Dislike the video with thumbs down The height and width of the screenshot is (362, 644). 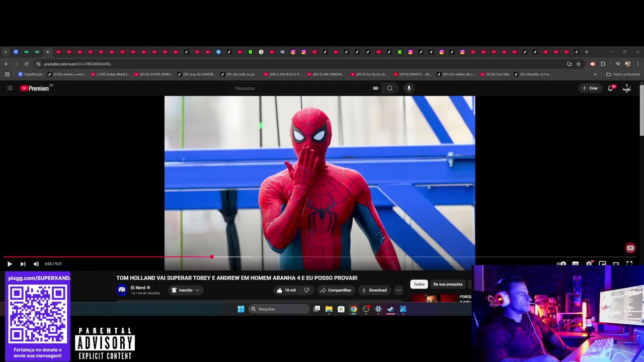(306, 290)
